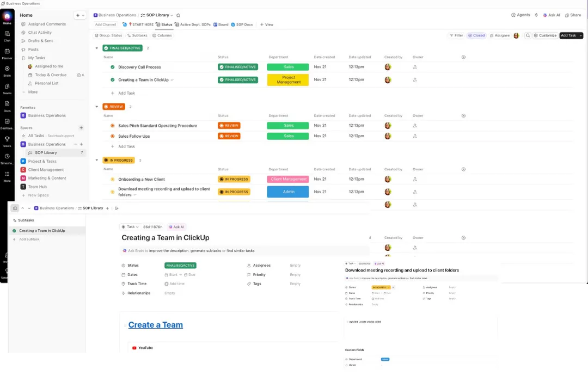Open Chat in the left rail

point(7,35)
